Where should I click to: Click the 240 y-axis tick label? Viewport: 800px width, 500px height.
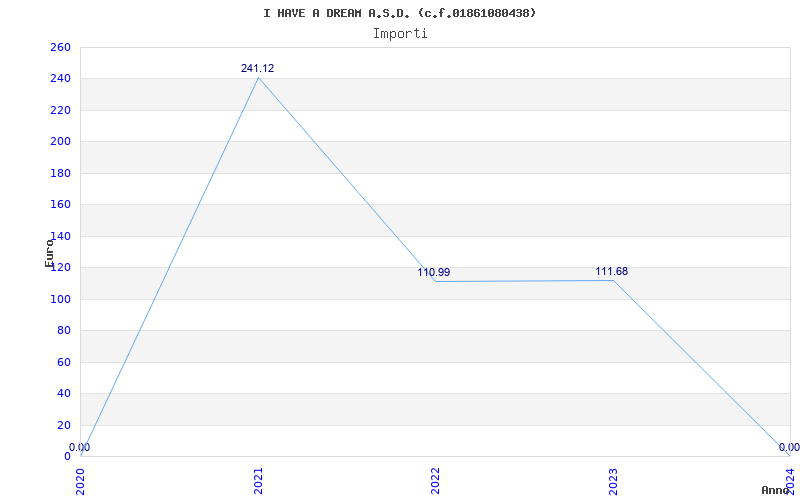click(60, 79)
